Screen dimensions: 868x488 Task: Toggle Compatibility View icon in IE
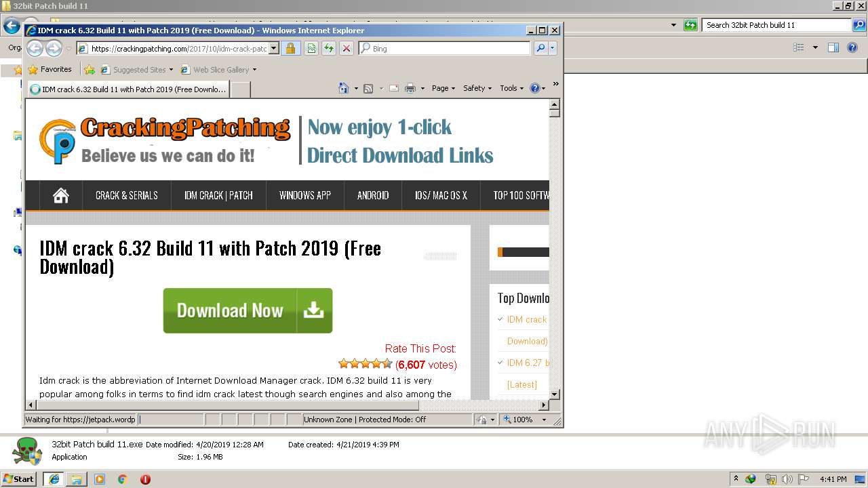[x=311, y=48]
